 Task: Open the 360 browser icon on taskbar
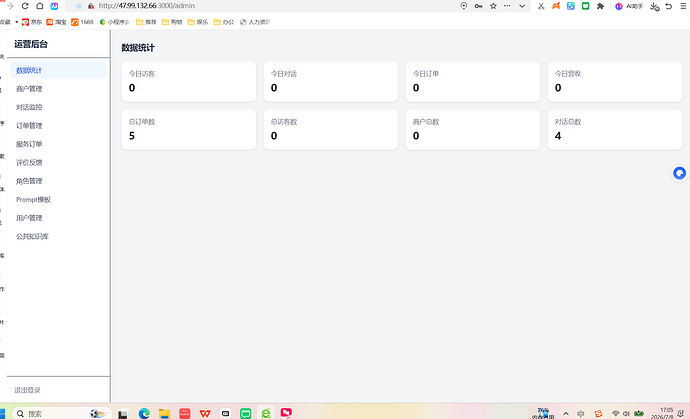[x=266, y=413]
